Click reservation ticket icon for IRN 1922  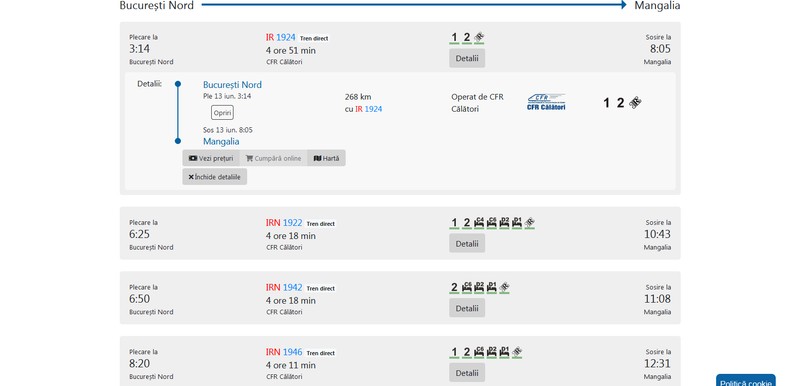pos(530,223)
